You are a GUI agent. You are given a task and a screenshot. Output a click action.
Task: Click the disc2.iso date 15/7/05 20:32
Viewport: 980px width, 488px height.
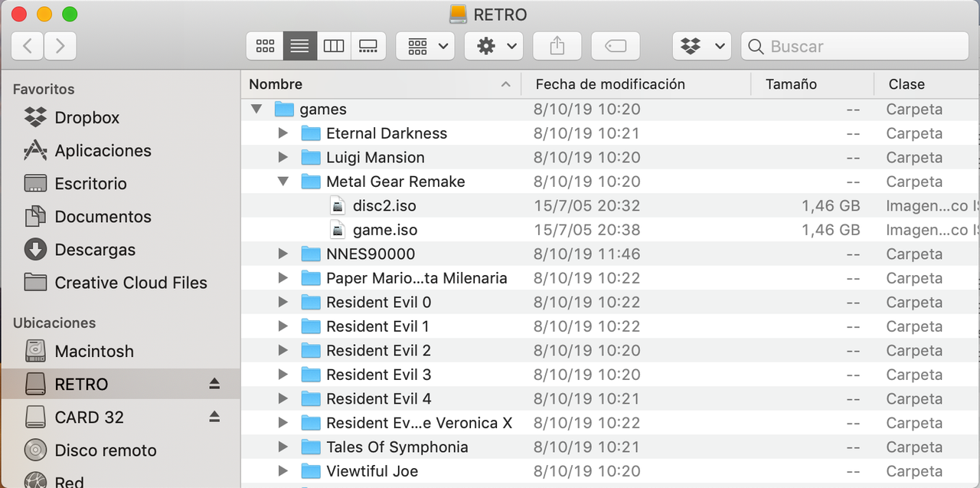[586, 205]
